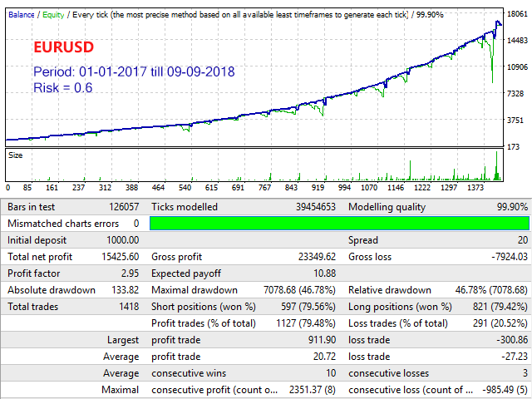Screen dimensions: 532x399
Task: Click largest profit trade value 911.90
Action: pos(322,340)
